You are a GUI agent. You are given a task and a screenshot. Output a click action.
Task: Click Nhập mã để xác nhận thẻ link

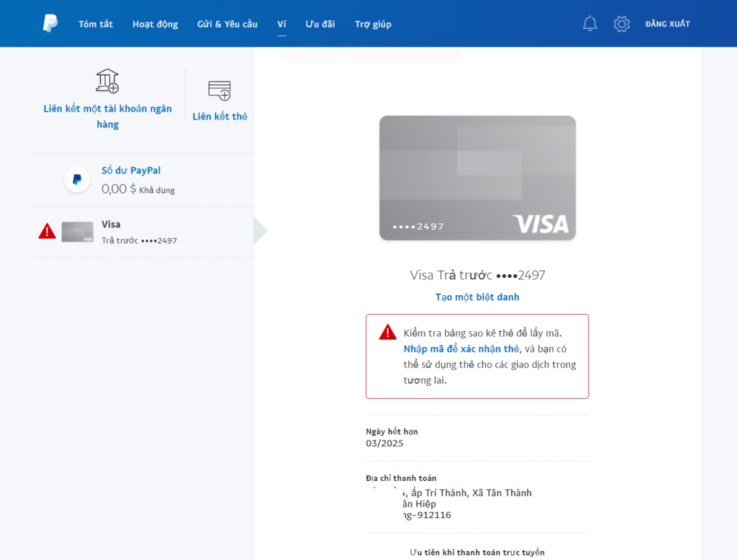point(461,349)
